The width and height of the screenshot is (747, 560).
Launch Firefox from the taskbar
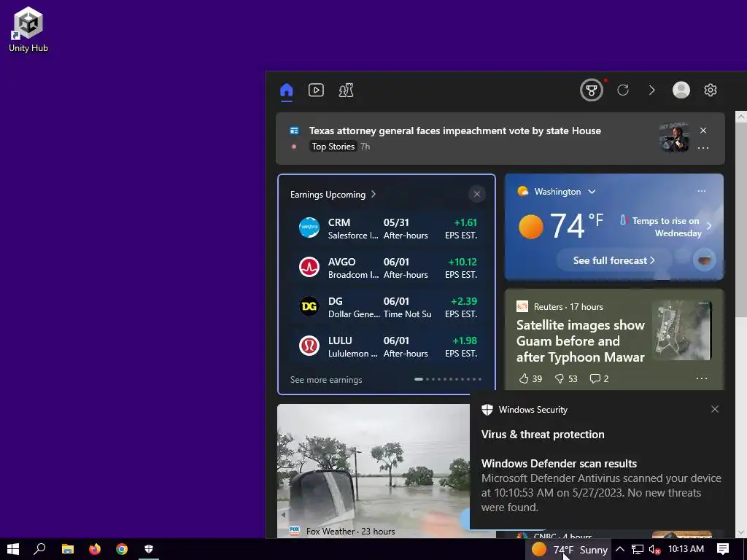(95, 549)
